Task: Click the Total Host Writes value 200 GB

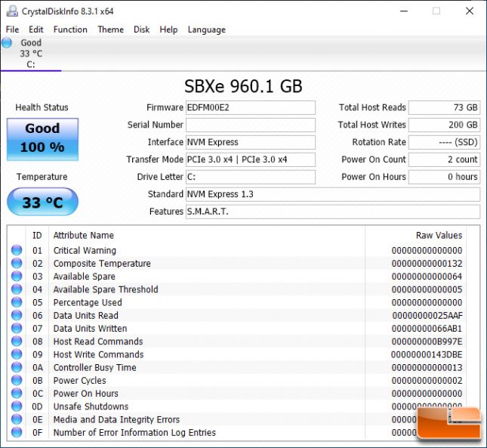Action: tap(444, 125)
